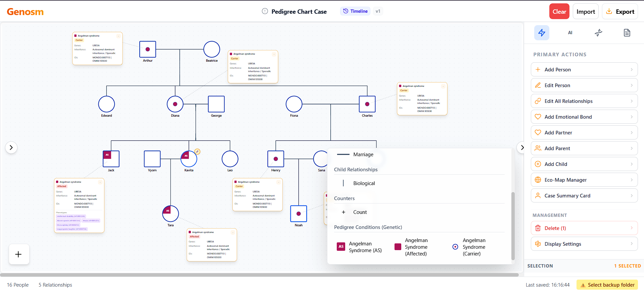Viewport: 644px width, 291px height.
Task: Select Noah's carrier node
Action: 299,214
